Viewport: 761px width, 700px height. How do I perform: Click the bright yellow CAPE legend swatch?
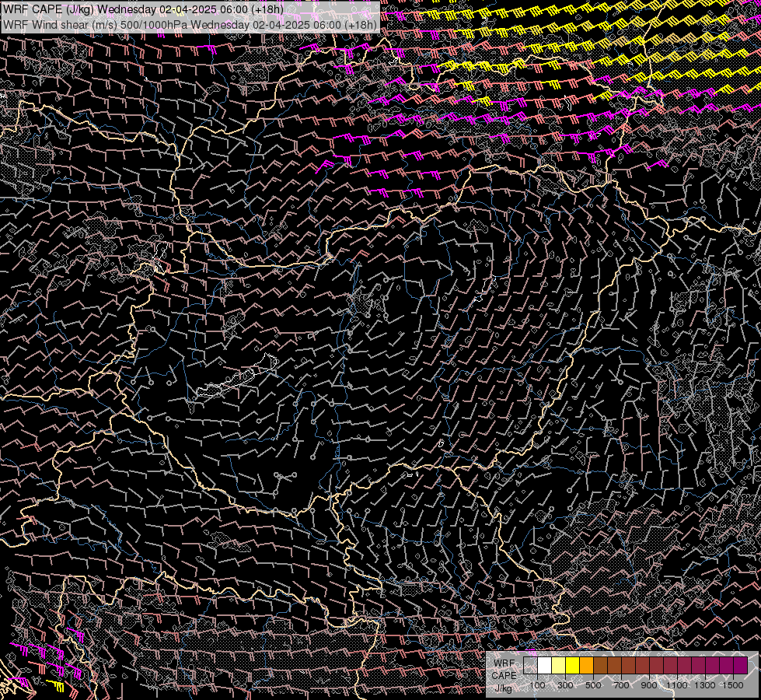(573, 665)
